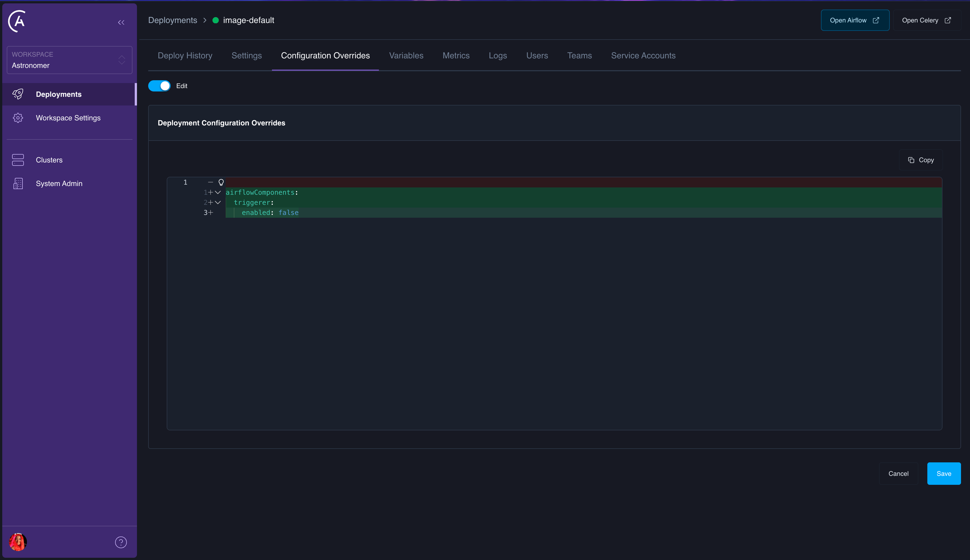Click the enabled key in the editor

256,213
